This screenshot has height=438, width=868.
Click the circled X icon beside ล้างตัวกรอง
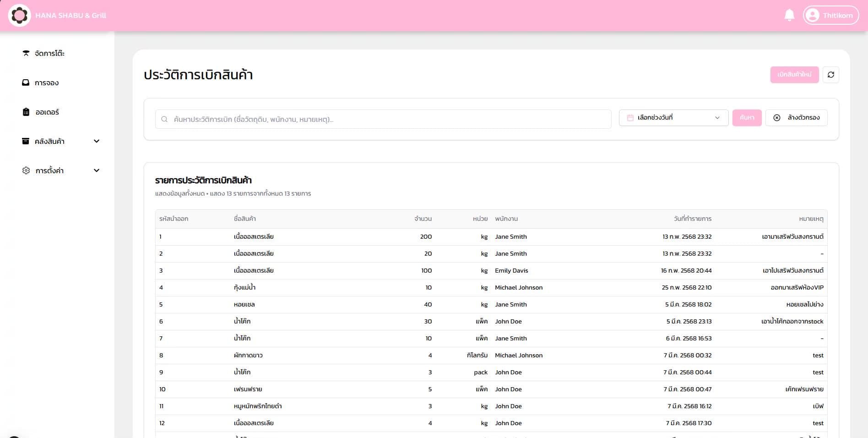pyautogui.click(x=777, y=118)
